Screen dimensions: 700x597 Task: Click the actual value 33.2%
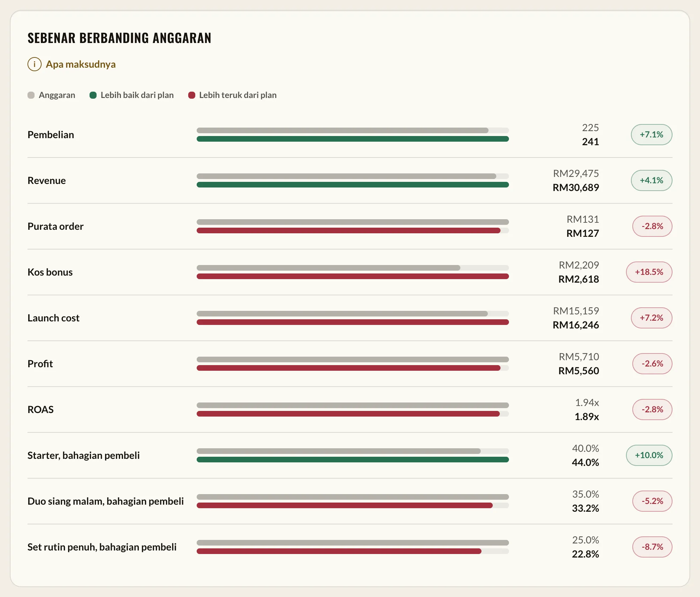tap(585, 508)
